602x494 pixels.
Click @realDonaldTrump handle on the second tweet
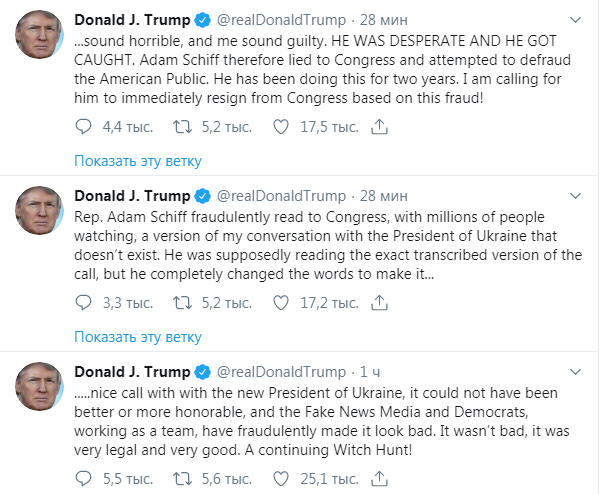[280, 194]
